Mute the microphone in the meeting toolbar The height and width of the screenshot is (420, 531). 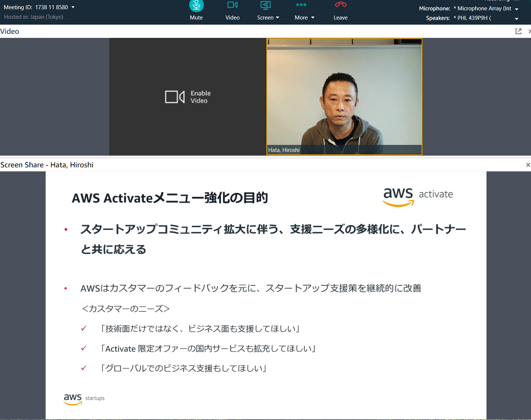(x=197, y=10)
